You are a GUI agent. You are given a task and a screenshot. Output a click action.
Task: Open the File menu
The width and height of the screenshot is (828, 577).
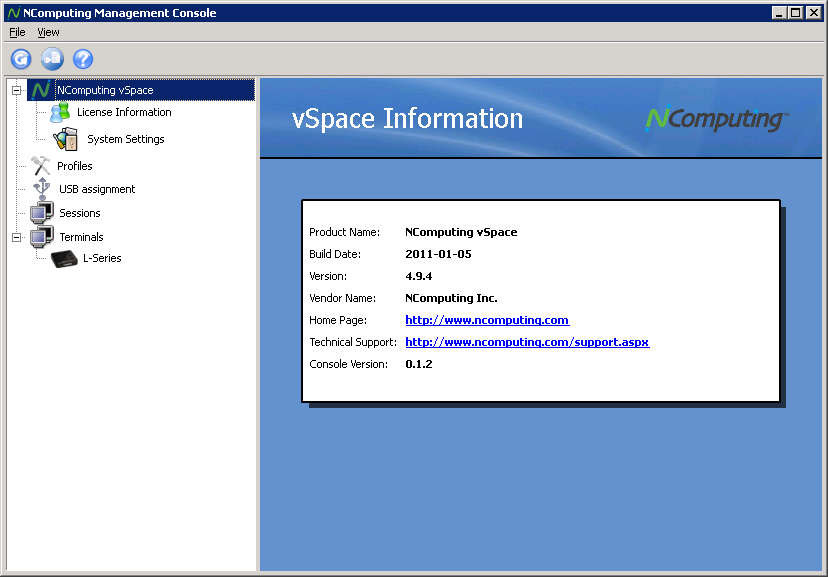click(x=17, y=32)
